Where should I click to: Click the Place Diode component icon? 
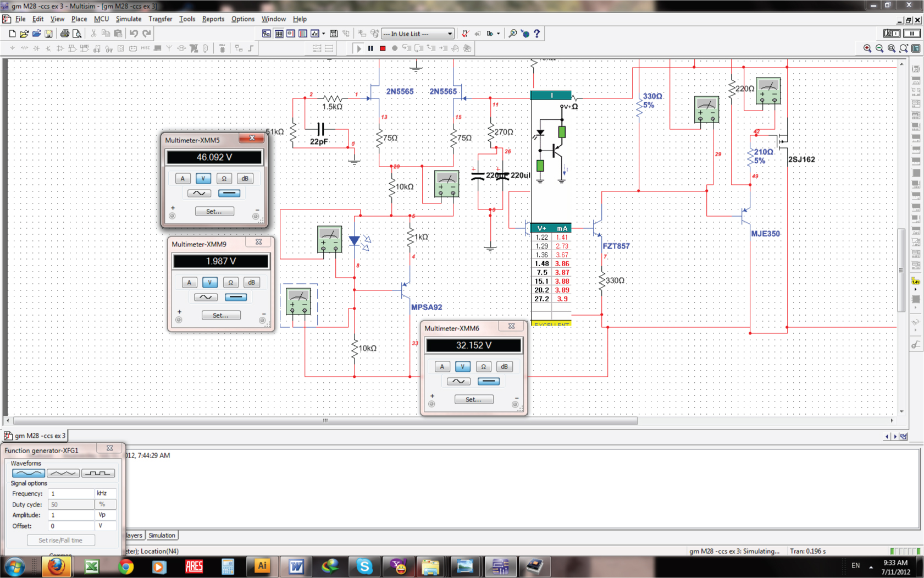36,48
